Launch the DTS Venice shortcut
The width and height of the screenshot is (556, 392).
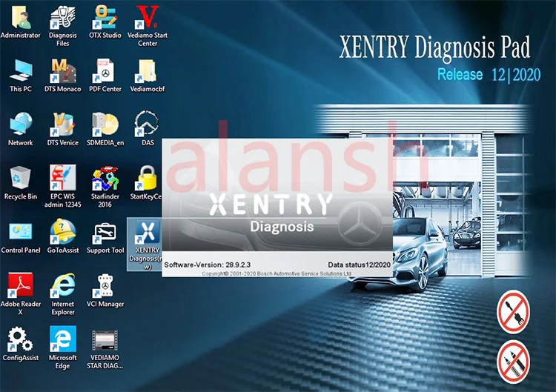[63, 129]
